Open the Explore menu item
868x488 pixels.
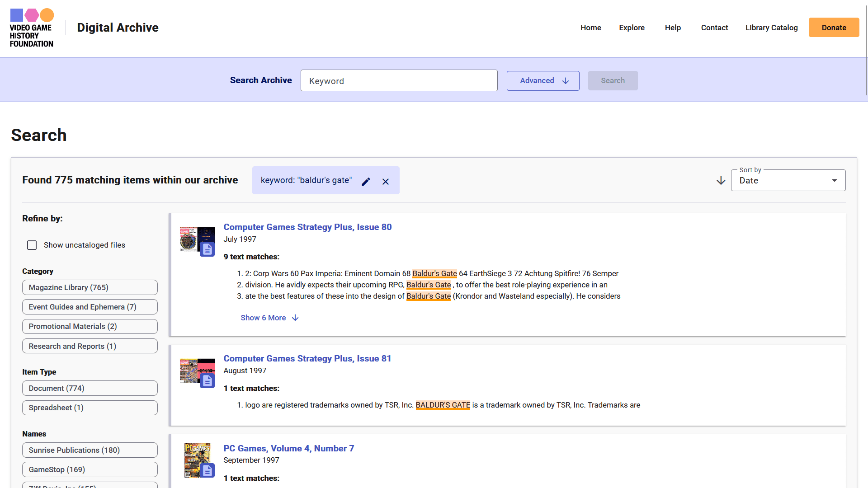[x=631, y=27]
